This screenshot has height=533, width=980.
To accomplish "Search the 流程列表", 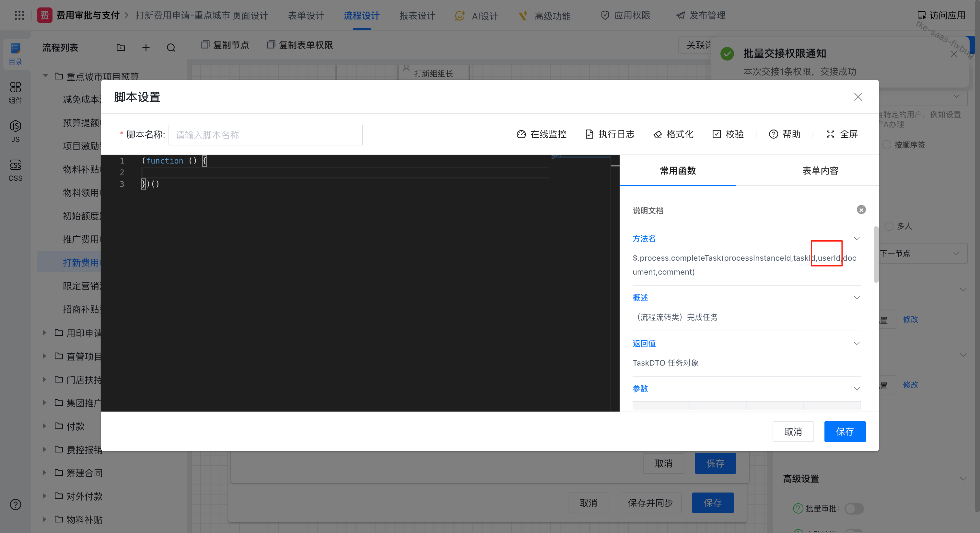I will 171,48.
